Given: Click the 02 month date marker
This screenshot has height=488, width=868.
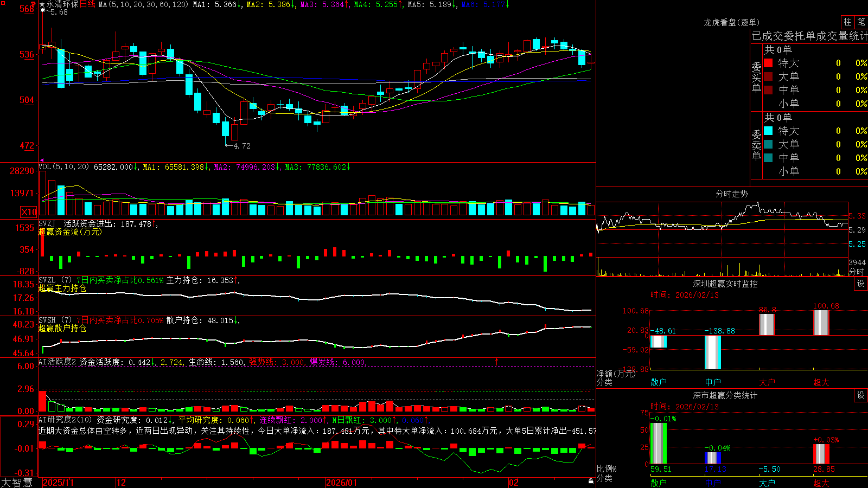Looking at the screenshot, I should click(x=513, y=483).
